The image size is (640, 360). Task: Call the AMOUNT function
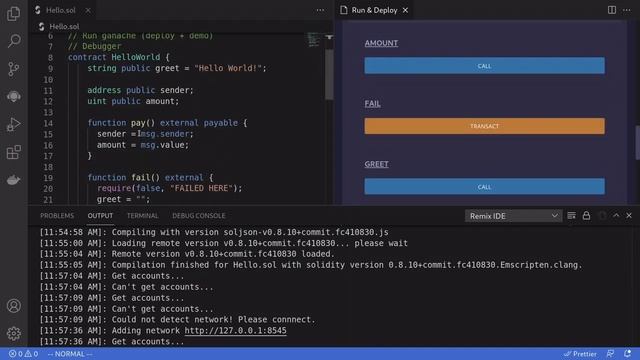click(x=484, y=66)
